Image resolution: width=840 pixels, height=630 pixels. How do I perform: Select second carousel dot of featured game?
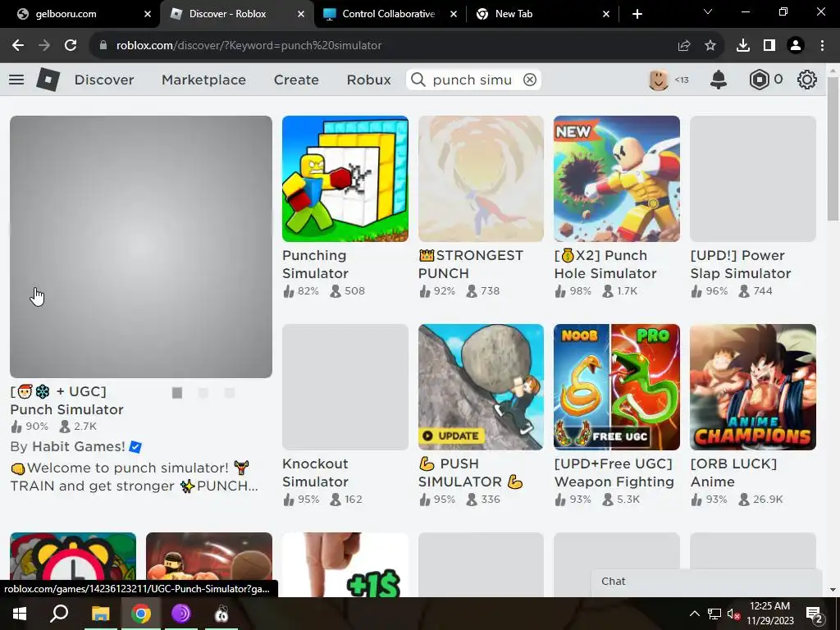[203, 393]
